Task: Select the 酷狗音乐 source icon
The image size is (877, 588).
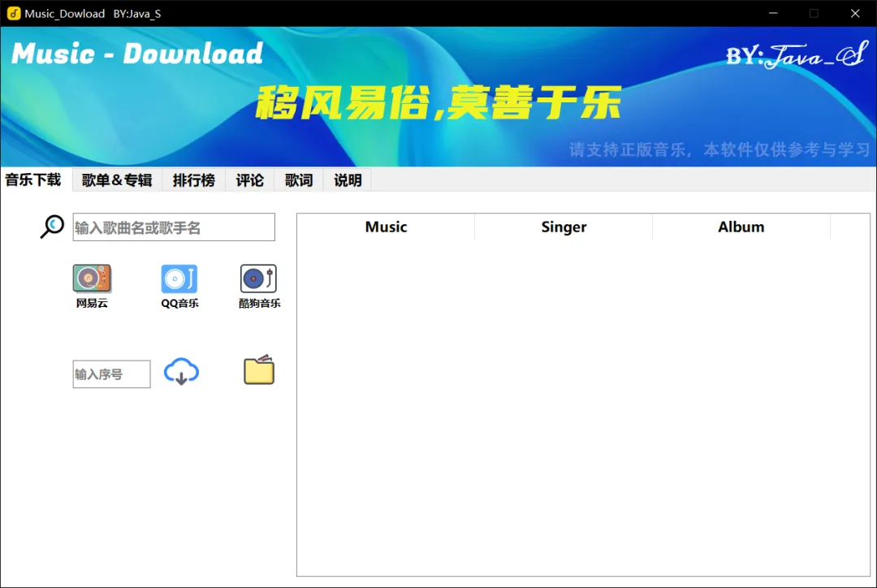Action: pyautogui.click(x=258, y=279)
